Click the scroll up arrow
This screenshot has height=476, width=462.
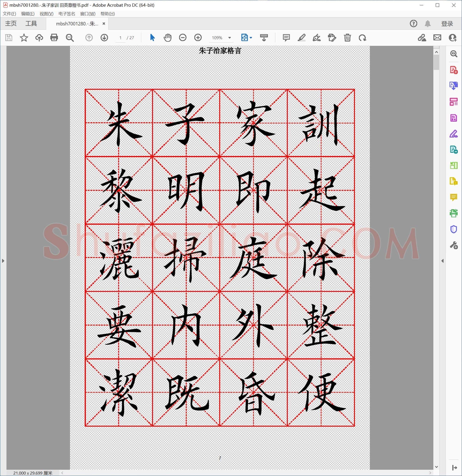[436, 52]
